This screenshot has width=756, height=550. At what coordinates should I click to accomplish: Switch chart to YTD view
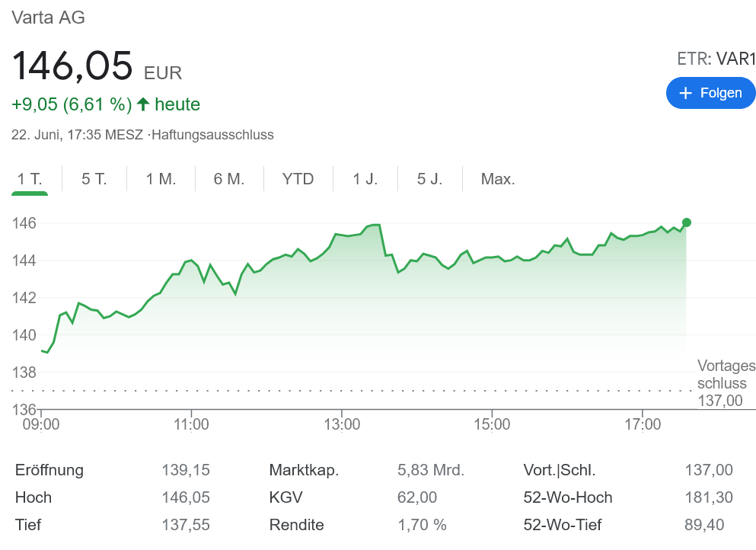click(298, 179)
